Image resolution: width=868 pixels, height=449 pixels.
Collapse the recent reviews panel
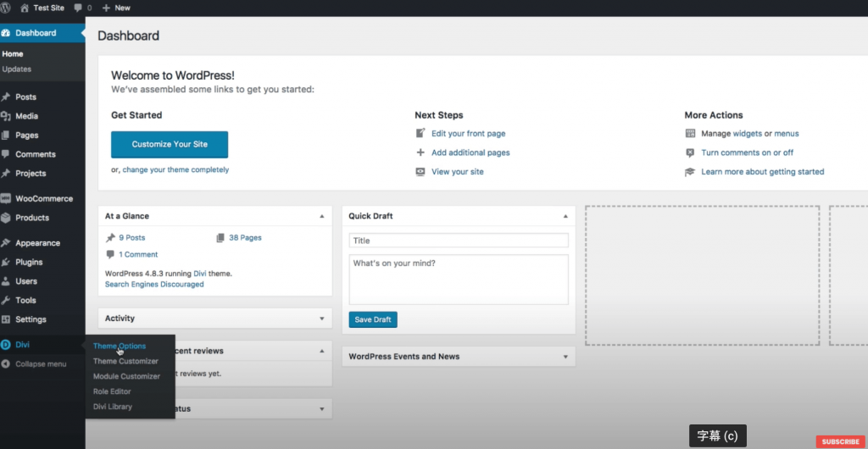tap(321, 351)
